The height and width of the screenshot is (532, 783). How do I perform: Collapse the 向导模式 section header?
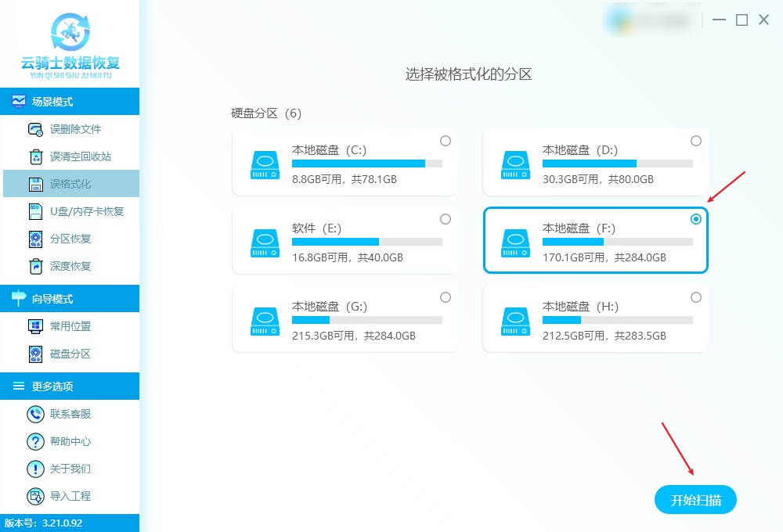(x=70, y=298)
